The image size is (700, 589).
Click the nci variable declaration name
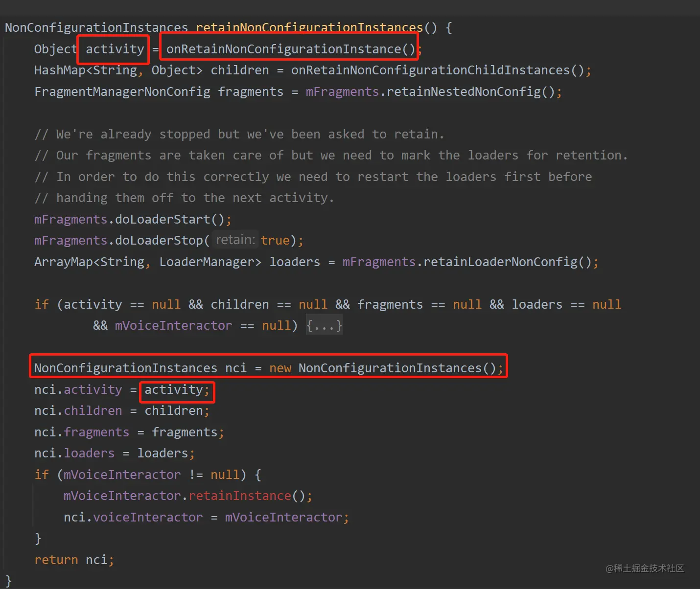coord(236,368)
